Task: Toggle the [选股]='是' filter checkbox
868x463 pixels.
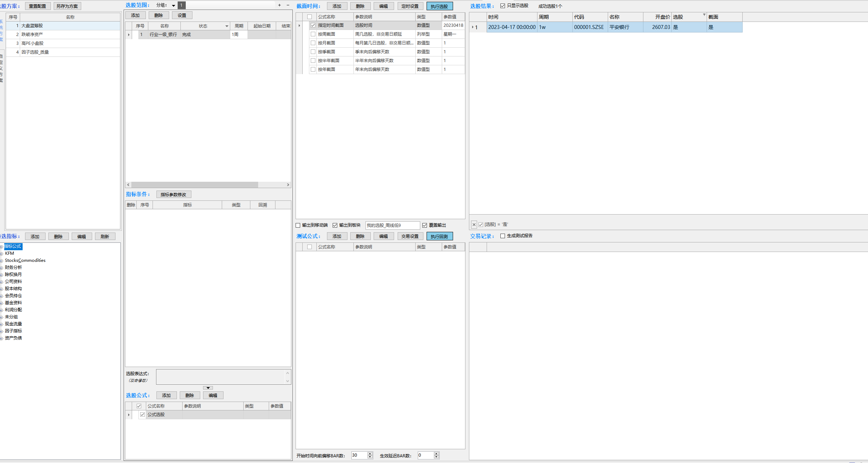Action: [x=481, y=225]
